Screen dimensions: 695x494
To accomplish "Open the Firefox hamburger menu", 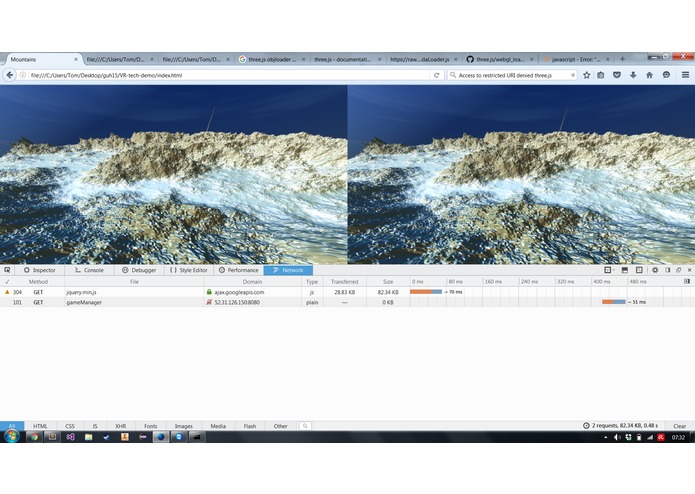I will tap(685, 75).
